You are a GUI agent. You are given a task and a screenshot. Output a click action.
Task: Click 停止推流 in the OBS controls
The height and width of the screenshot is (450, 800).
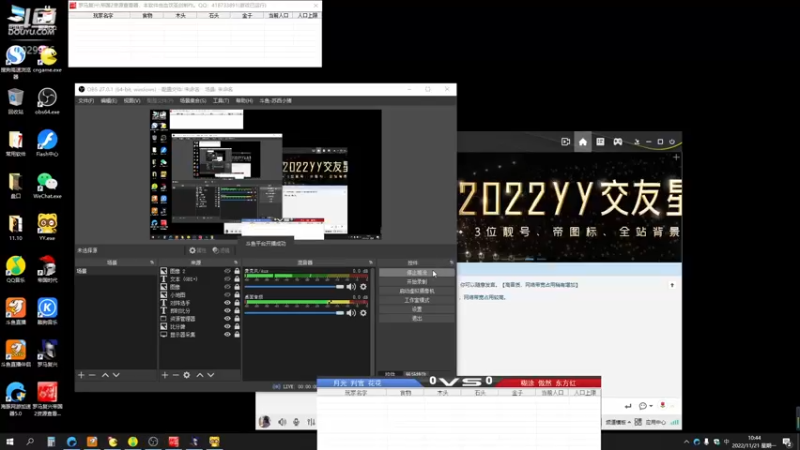[x=416, y=272]
